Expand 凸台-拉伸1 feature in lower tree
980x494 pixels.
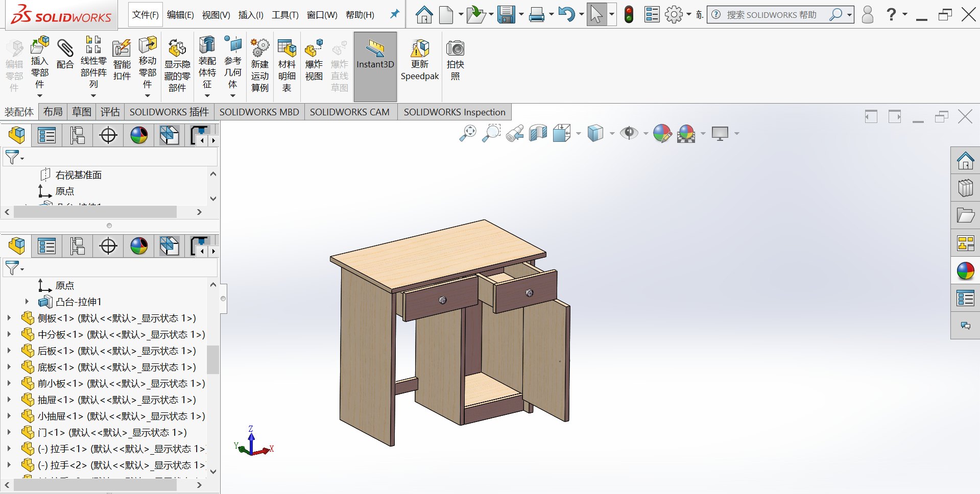point(27,302)
